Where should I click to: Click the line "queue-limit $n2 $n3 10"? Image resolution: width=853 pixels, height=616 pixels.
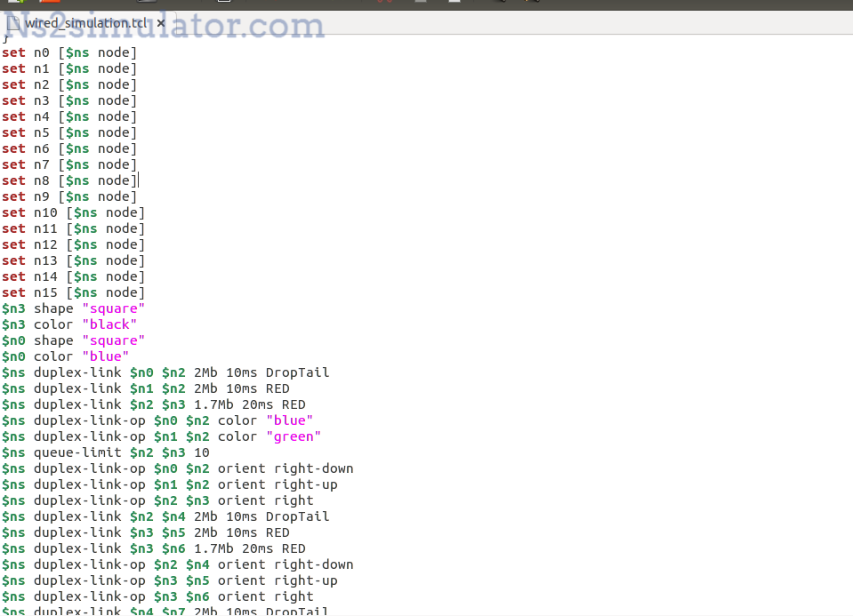pyautogui.click(x=106, y=452)
